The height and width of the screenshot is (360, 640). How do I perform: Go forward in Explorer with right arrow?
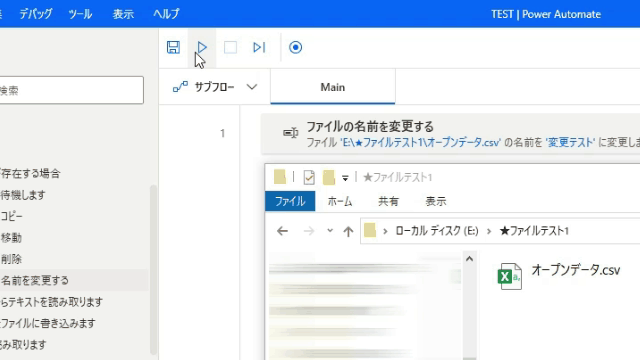click(x=309, y=231)
